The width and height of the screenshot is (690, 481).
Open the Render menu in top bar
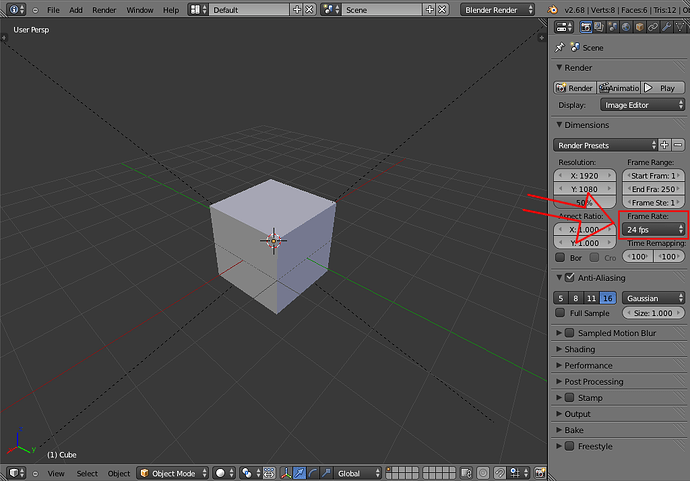[x=104, y=10]
